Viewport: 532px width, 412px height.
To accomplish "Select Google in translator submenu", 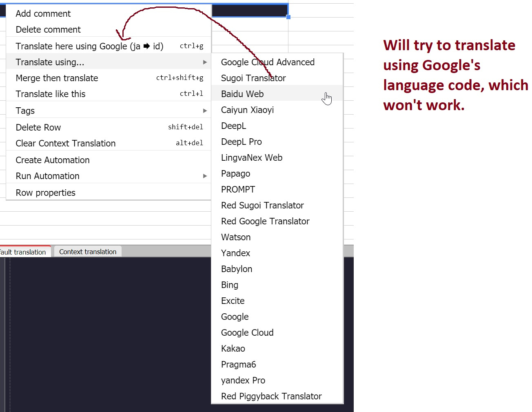I will pyautogui.click(x=277, y=317).
